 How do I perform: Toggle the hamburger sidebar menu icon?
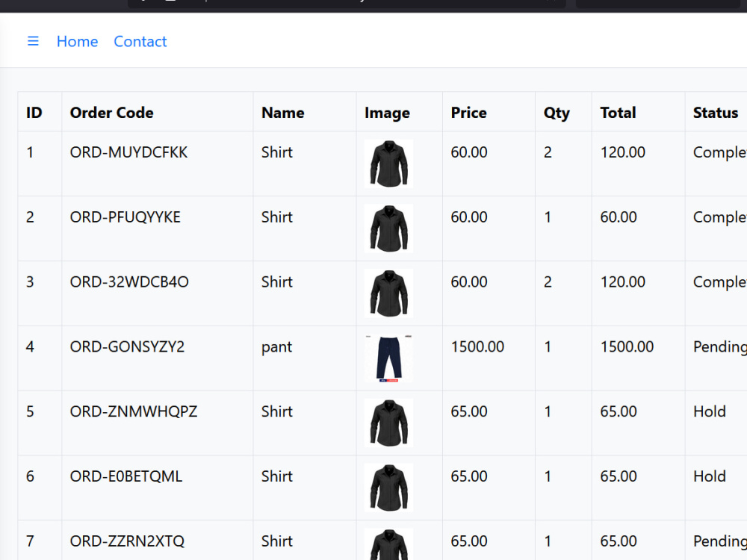click(33, 41)
